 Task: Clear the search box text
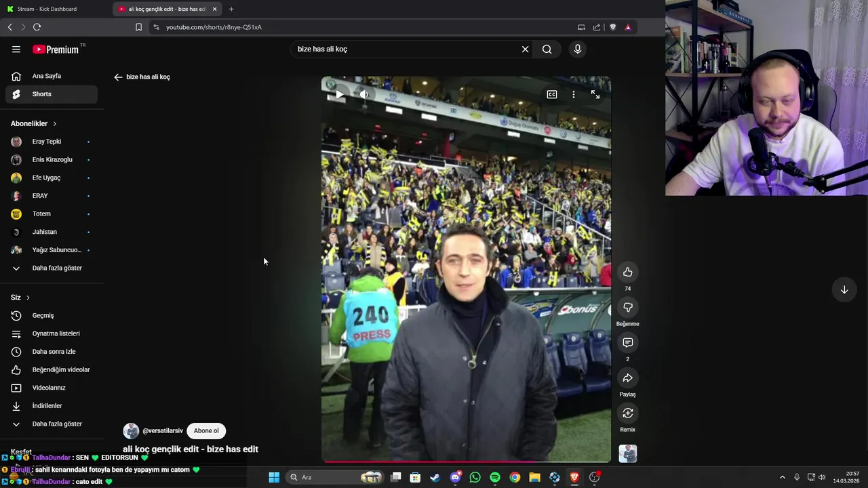coord(525,49)
